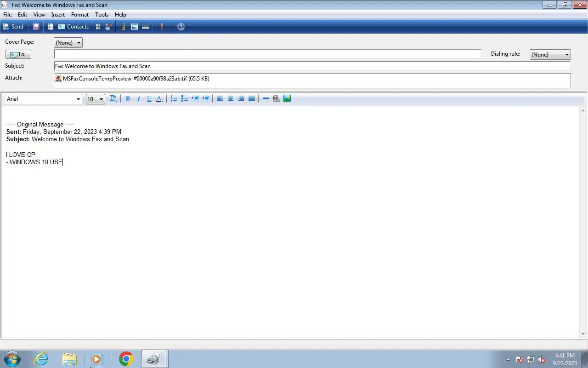Open Contacts from the toolbar
This screenshot has height=368, width=588.
[73, 27]
